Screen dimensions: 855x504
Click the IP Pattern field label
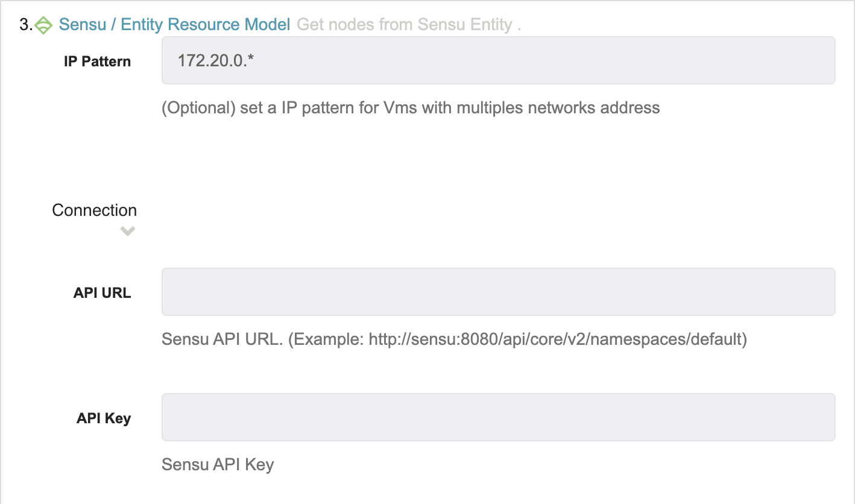(97, 61)
